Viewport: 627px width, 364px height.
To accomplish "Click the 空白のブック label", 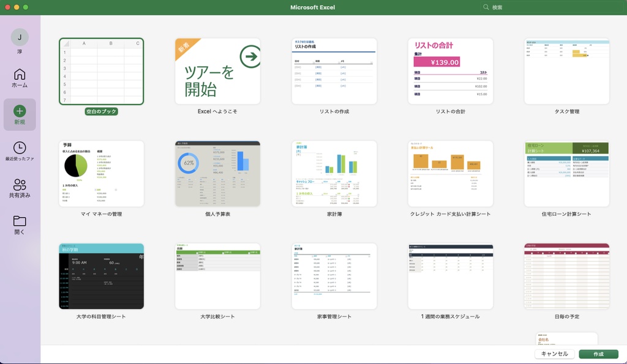I will pyautogui.click(x=101, y=111).
